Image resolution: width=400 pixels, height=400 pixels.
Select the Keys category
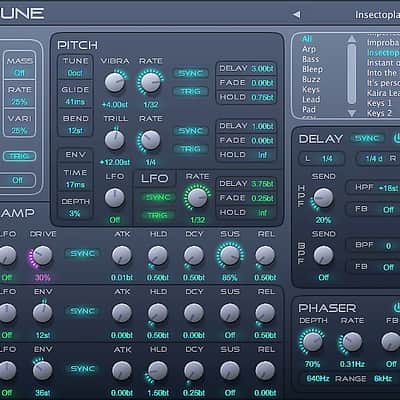(x=311, y=89)
